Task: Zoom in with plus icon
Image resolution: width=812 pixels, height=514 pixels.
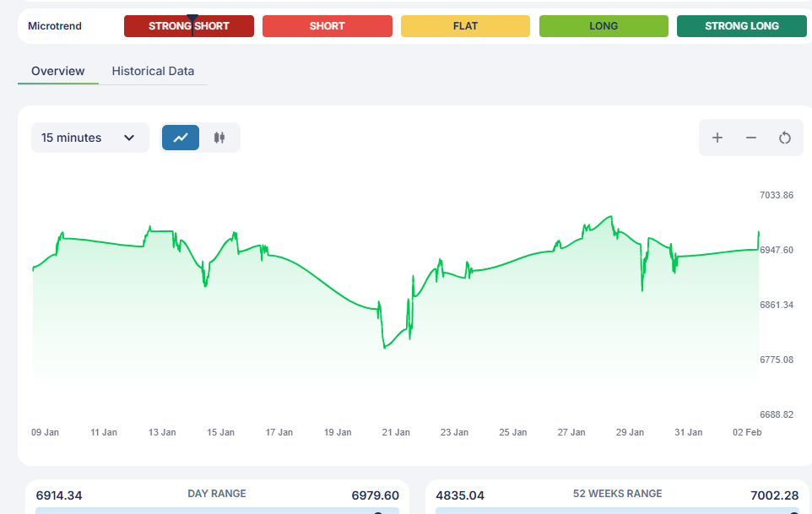Action: click(x=717, y=138)
